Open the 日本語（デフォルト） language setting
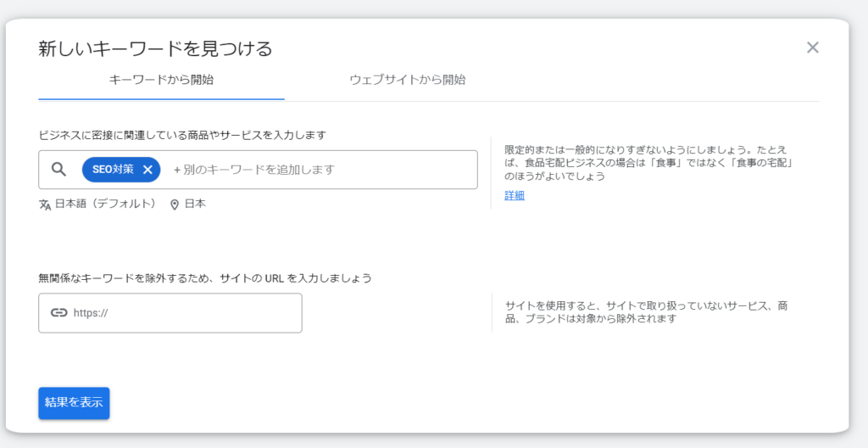The width and height of the screenshot is (868, 448). pyautogui.click(x=105, y=204)
